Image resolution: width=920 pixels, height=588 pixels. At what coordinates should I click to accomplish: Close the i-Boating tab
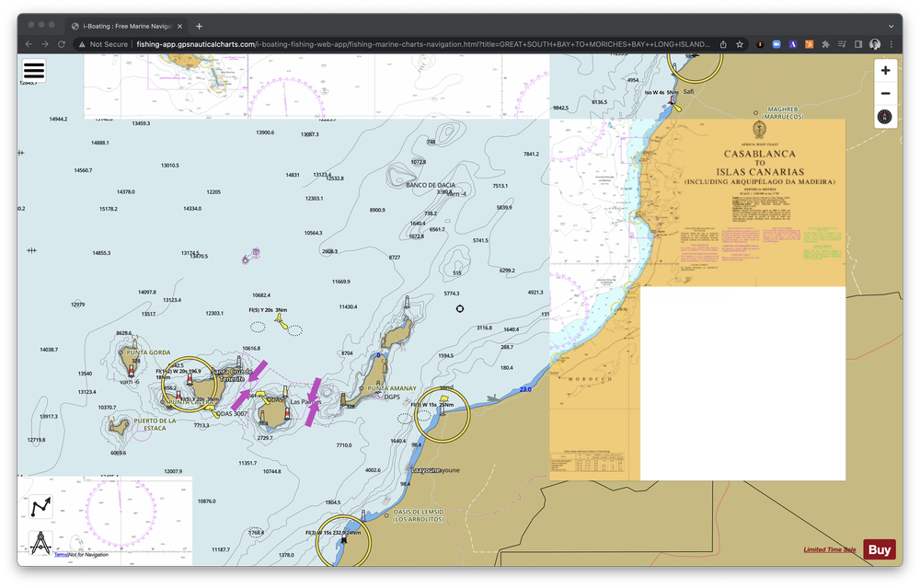pos(179,26)
